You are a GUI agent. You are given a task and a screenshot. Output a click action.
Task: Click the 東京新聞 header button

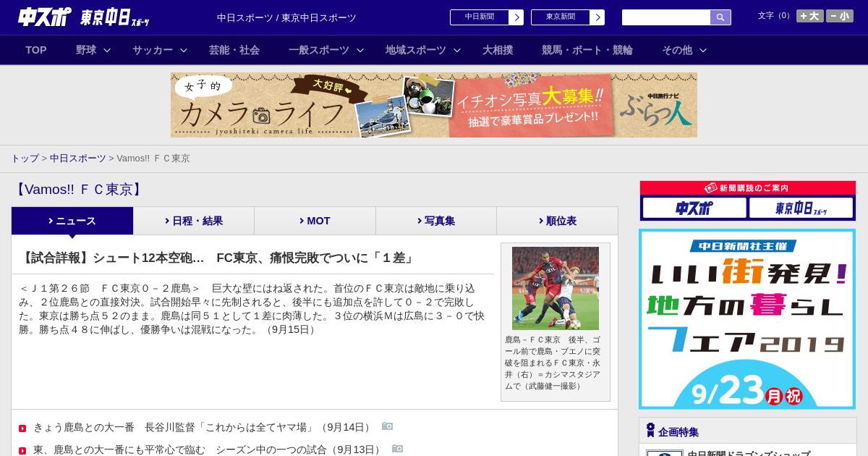pos(561,17)
